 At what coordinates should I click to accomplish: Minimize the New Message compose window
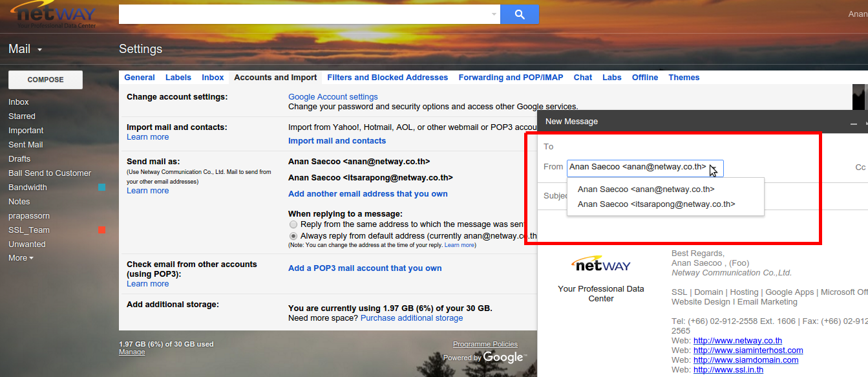point(854,122)
